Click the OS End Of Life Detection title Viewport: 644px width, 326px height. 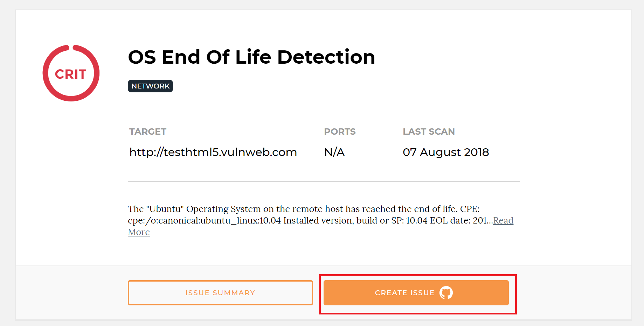click(x=251, y=57)
